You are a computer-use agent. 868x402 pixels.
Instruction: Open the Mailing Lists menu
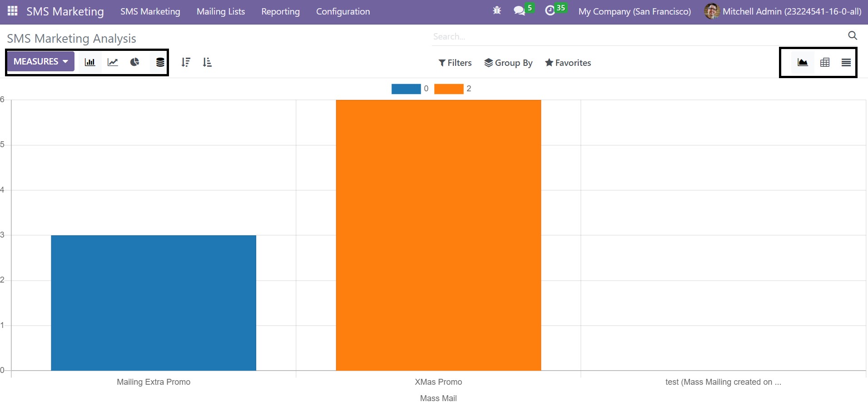[x=221, y=11]
